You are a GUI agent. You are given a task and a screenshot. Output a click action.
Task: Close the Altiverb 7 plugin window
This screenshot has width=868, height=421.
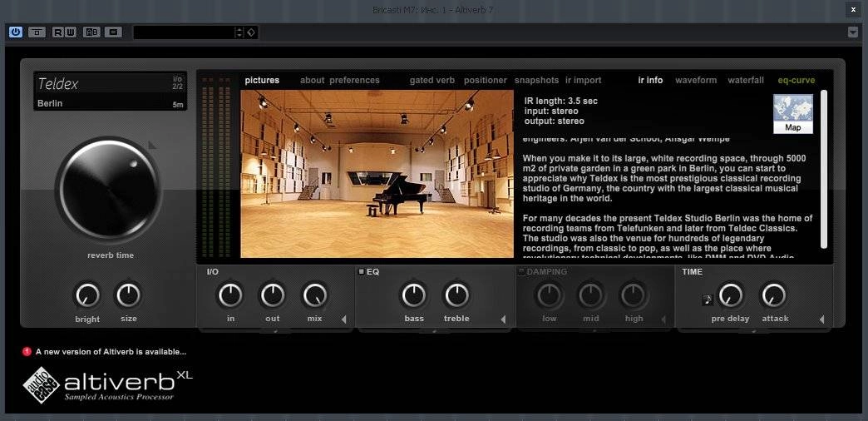pos(854,9)
